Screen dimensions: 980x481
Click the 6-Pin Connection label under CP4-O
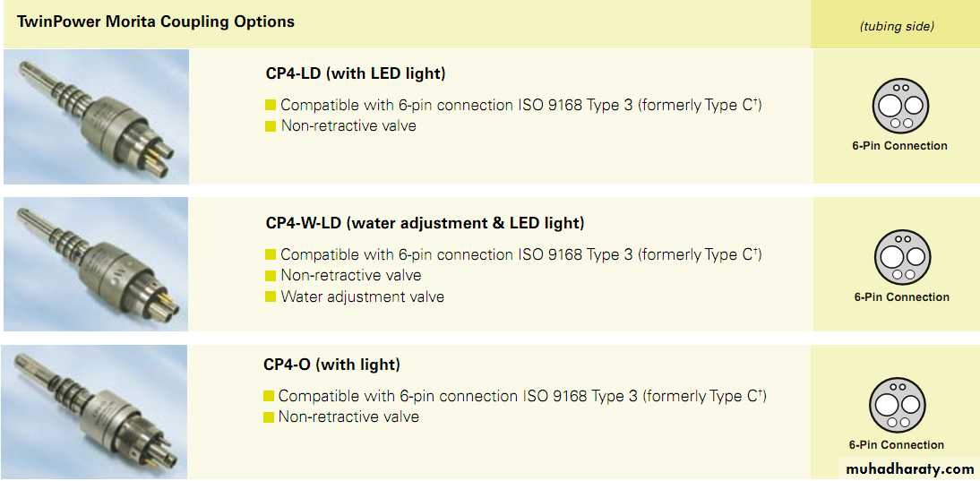tap(897, 445)
